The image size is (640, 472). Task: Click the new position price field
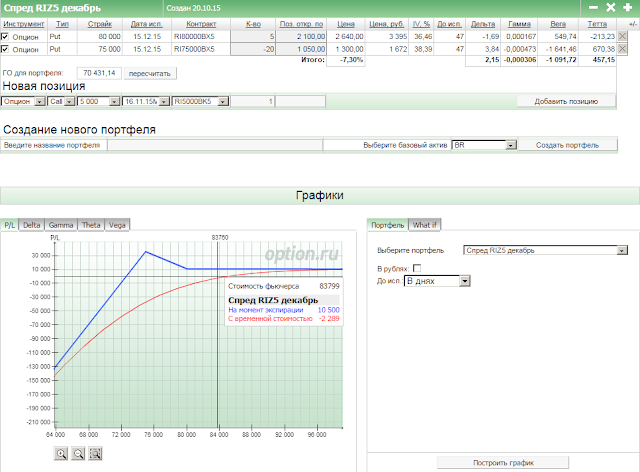[301, 101]
